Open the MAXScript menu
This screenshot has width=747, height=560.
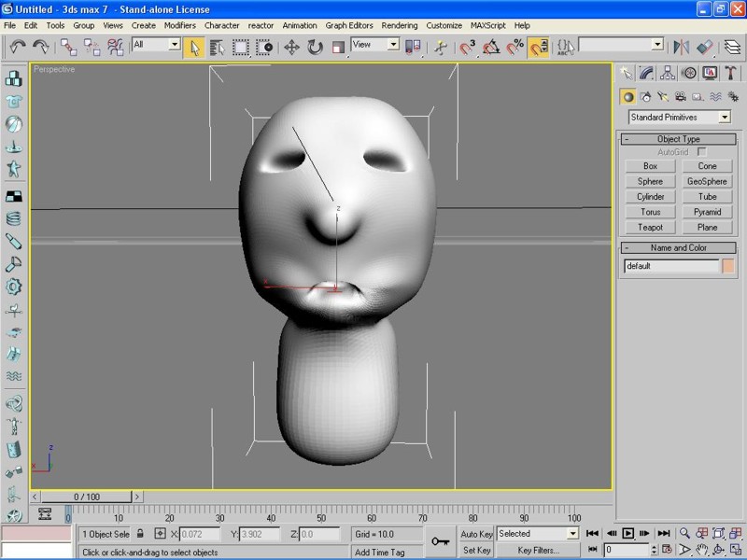(487, 26)
